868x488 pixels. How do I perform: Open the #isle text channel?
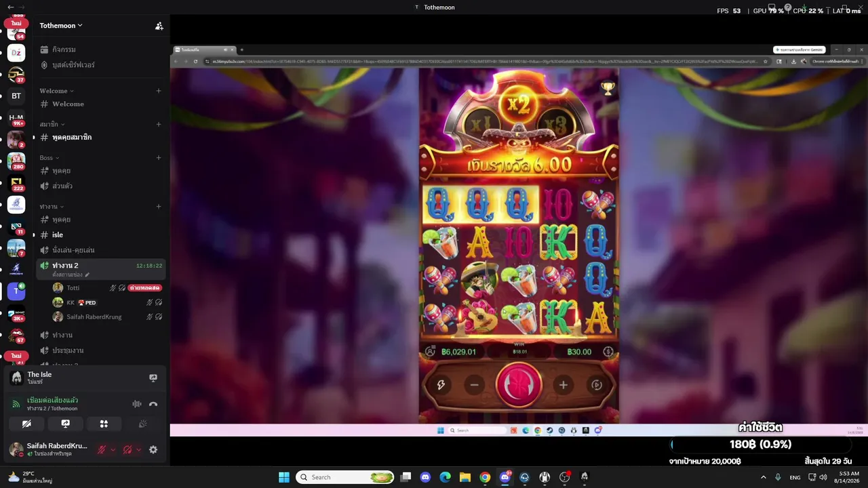tap(100, 235)
